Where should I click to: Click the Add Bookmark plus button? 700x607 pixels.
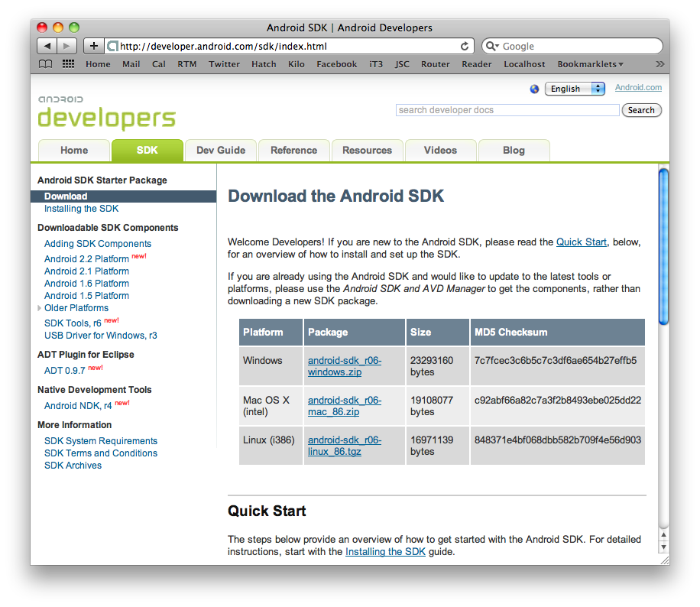pos(94,46)
